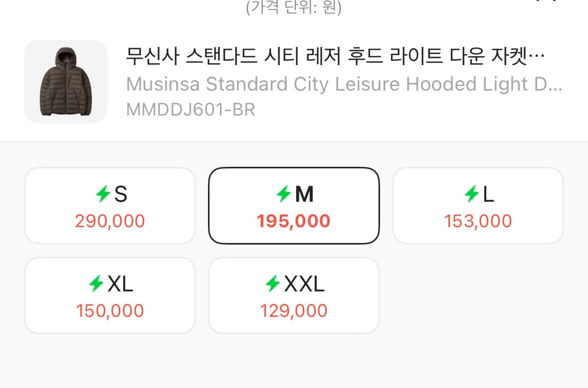The image size is (588, 388).
Task: Click the 150,000 price on the XL card
Action: [109, 311]
